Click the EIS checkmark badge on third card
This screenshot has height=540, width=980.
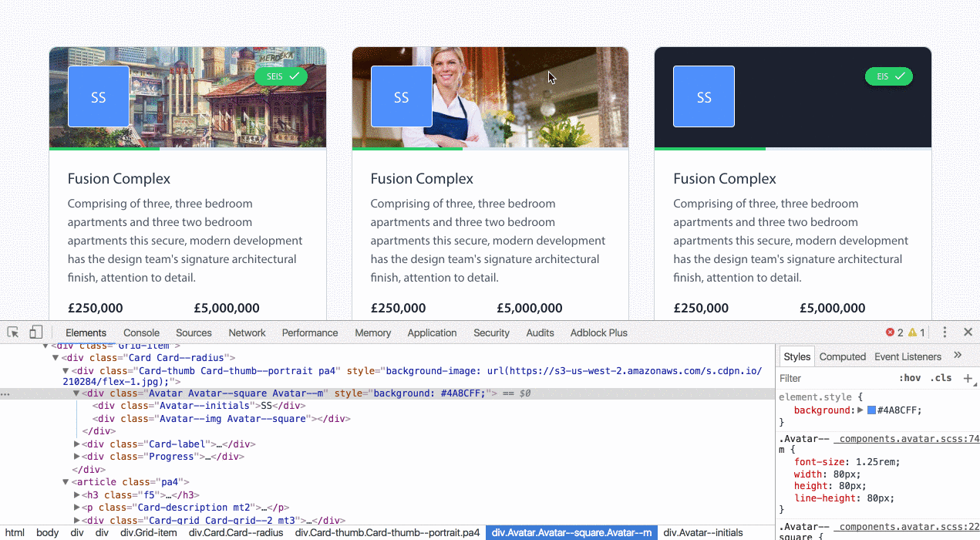[x=889, y=76]
